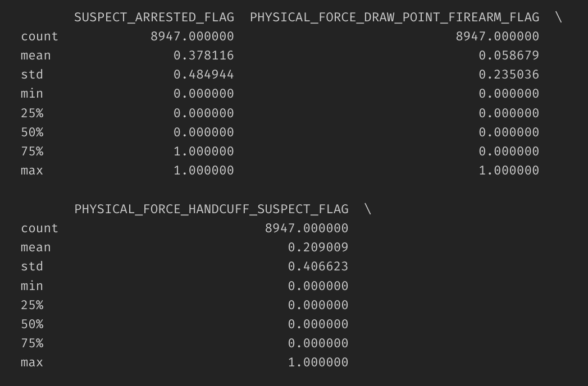Viewport: 588px width, 386px height.
Task: Click the max value under PHYSICAL_FORCE_DRAW_POINT_FIREARM_FLAG
Action: click(509, 171)
